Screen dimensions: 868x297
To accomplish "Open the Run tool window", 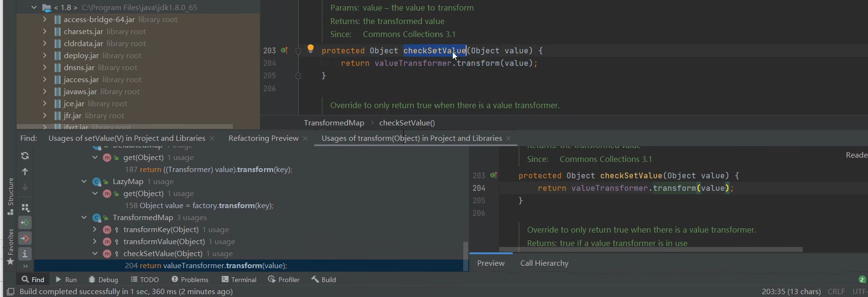I will click(66, 280).
